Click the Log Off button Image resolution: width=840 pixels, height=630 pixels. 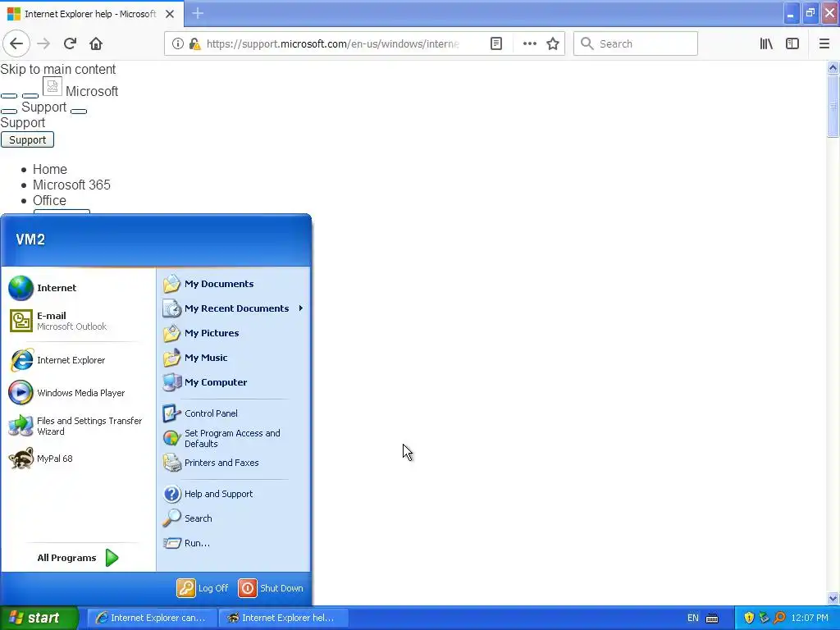pyautogui.click(x=203, y=588)
